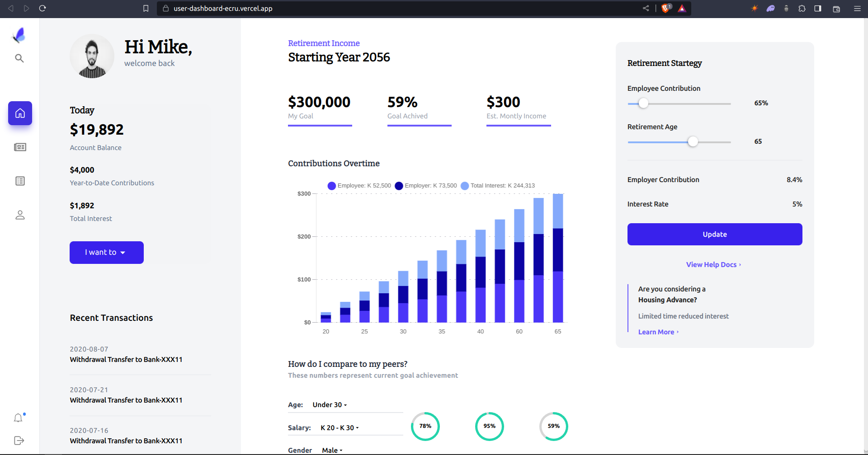Open the browser menu
The image size is (868, 455).
click(858, 8)
